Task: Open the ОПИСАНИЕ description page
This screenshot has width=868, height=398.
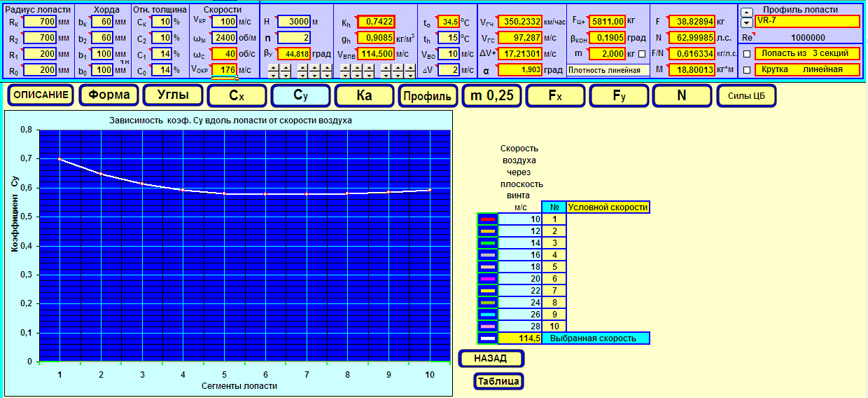Action: (x=41, y=96)
